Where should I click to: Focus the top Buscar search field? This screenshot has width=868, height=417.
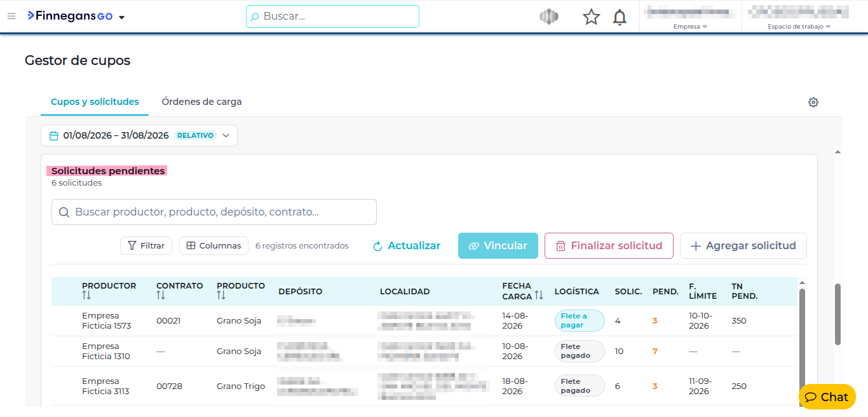[332, 17]
